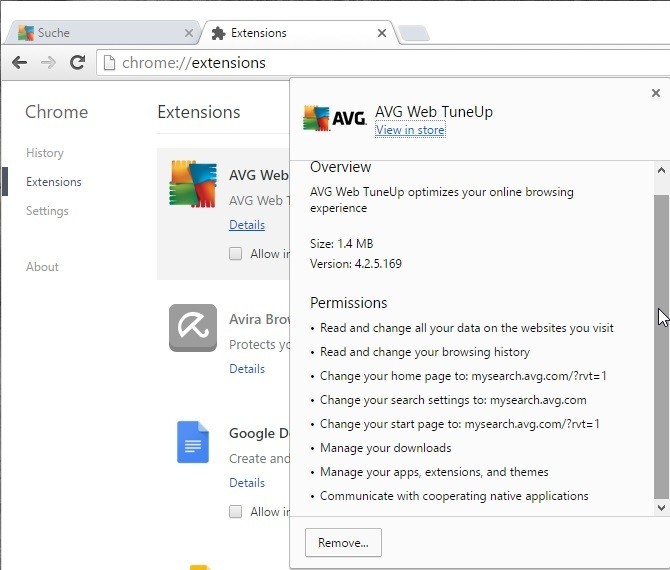
Task: Click the Remove... button
Action: [343, 543]
